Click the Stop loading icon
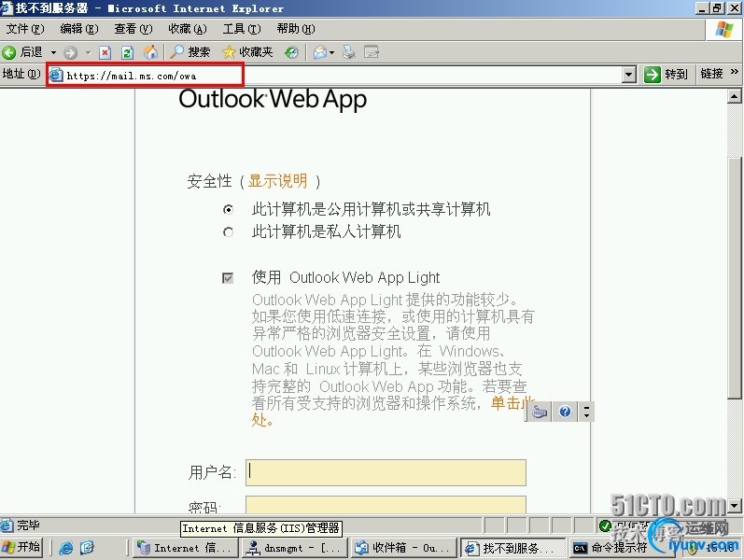Image resolution: width=744 pixels, height=560 pixels. click(105, 52)
